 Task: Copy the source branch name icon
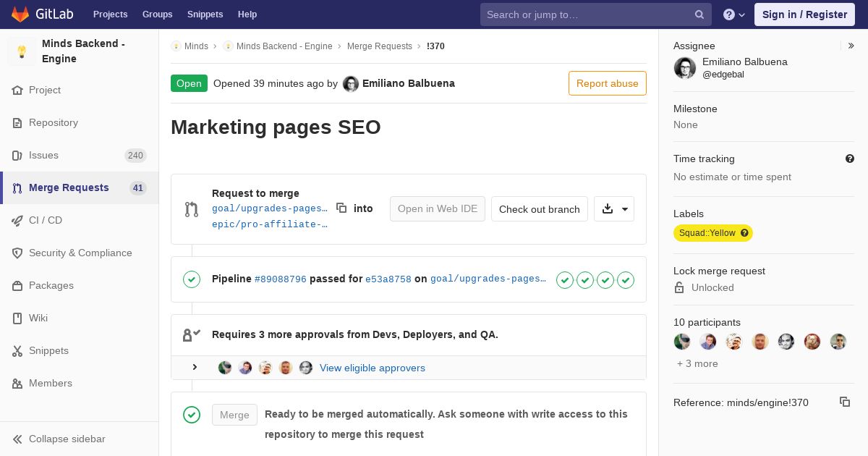tap(341, 208)
